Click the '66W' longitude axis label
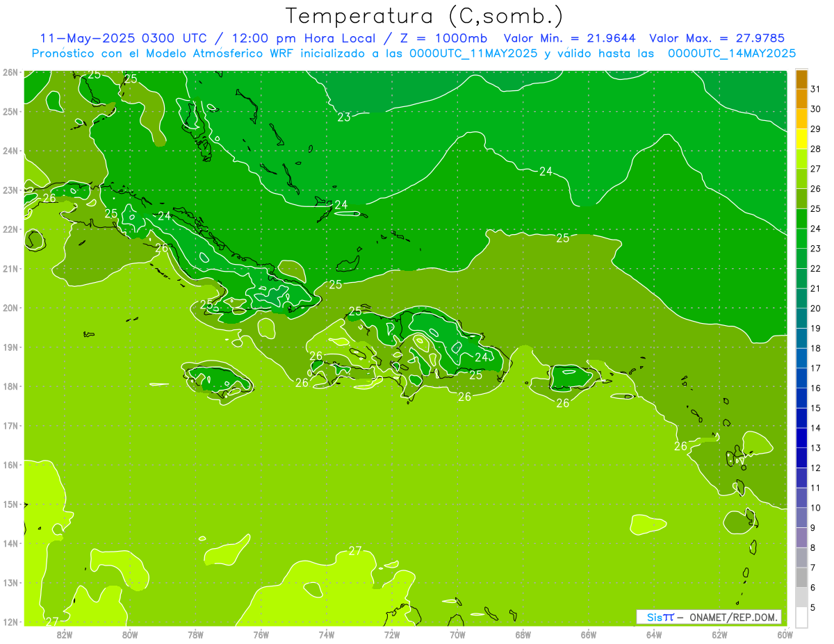The image size is (834, 644). 589,634
